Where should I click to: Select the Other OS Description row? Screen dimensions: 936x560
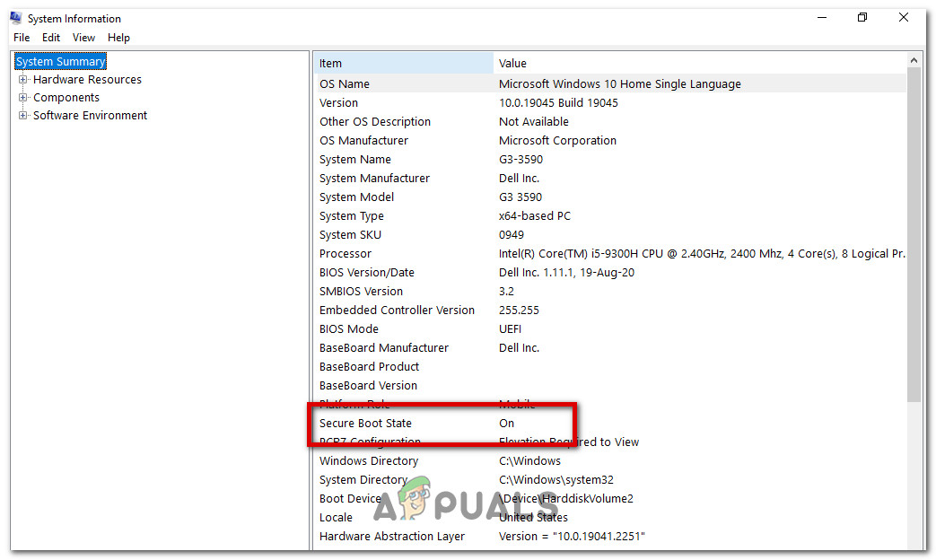pos(610,122)
